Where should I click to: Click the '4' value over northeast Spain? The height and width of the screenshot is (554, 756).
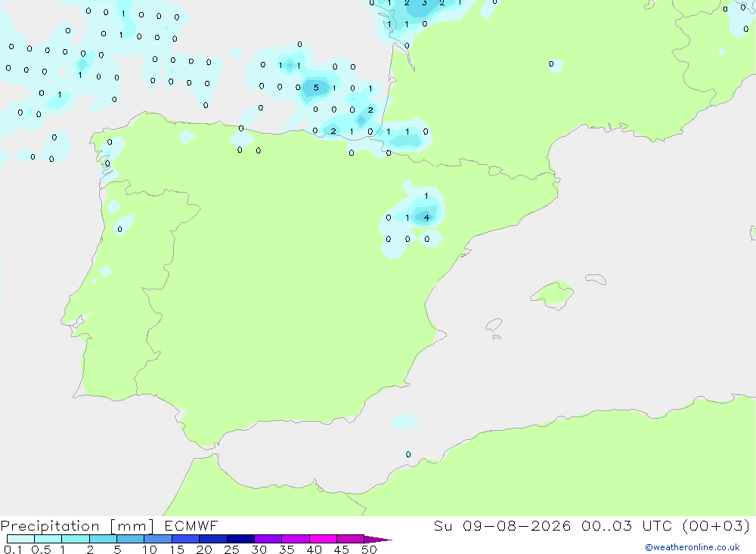pyautogui.click(x=426, y=218)
